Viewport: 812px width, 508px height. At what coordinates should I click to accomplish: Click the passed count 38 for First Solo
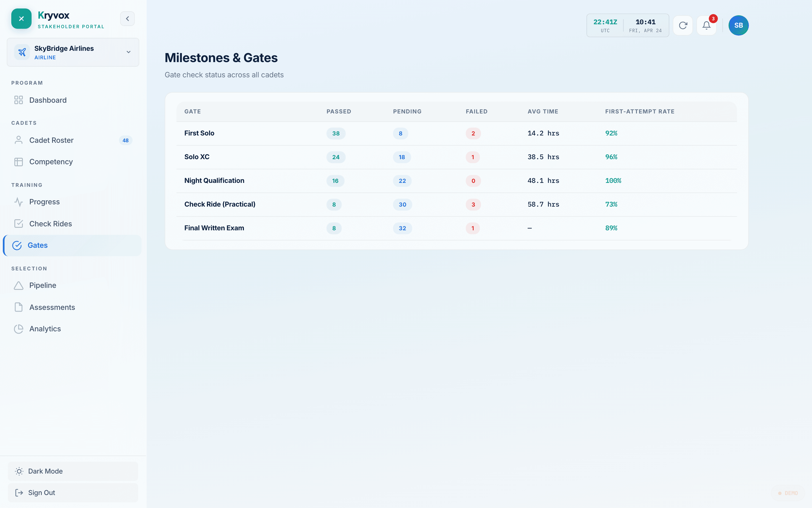tap(336, 133)
